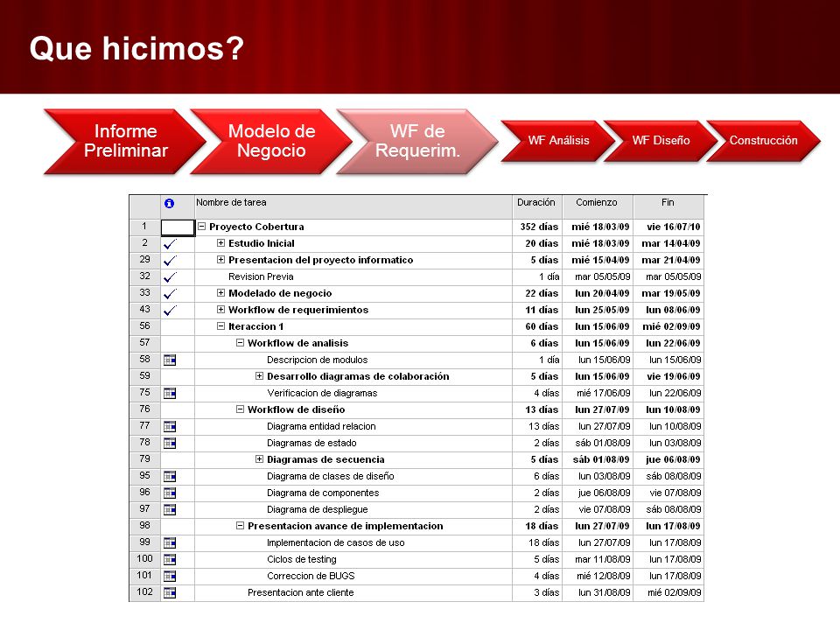Screen dimensions: 840x630
Task: Select row number 102 header
Action: [x=144, y=592]
